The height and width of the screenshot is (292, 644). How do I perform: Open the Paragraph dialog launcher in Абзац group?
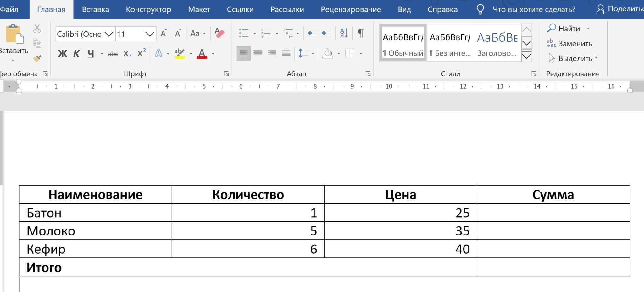click(368, 74)
